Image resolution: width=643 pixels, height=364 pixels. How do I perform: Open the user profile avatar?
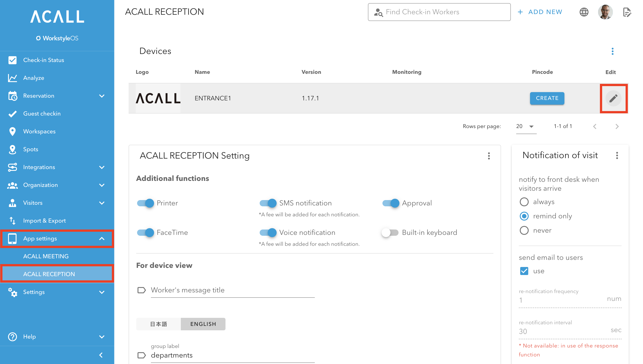click(x=605, y=12)
